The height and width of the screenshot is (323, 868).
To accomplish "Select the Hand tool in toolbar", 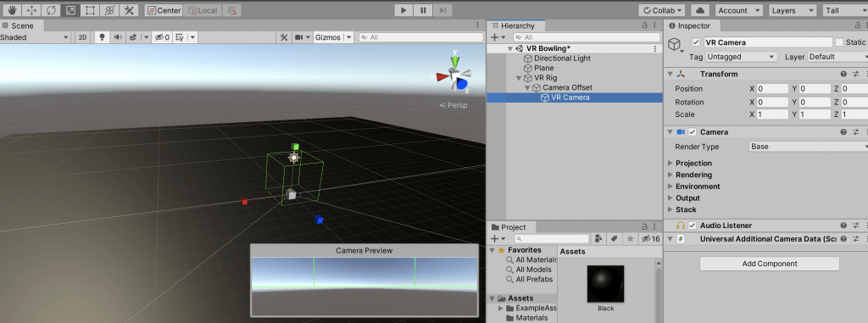I will [11, 10].
